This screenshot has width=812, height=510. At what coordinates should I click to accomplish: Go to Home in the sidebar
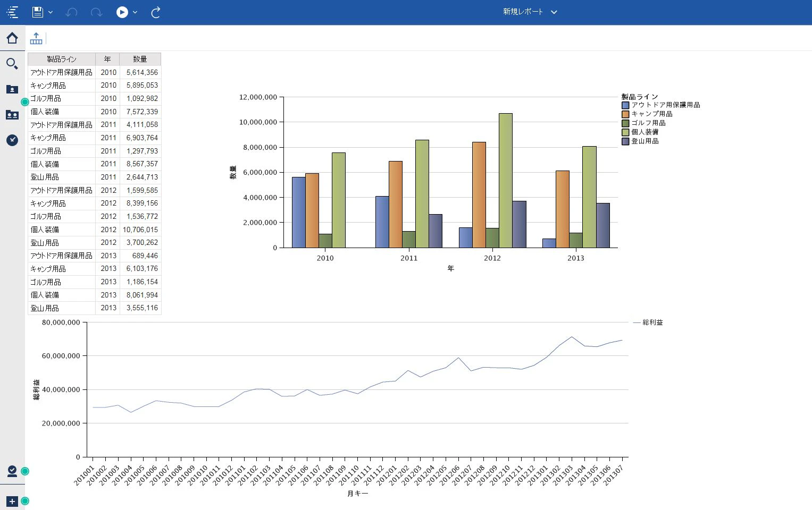12,38
